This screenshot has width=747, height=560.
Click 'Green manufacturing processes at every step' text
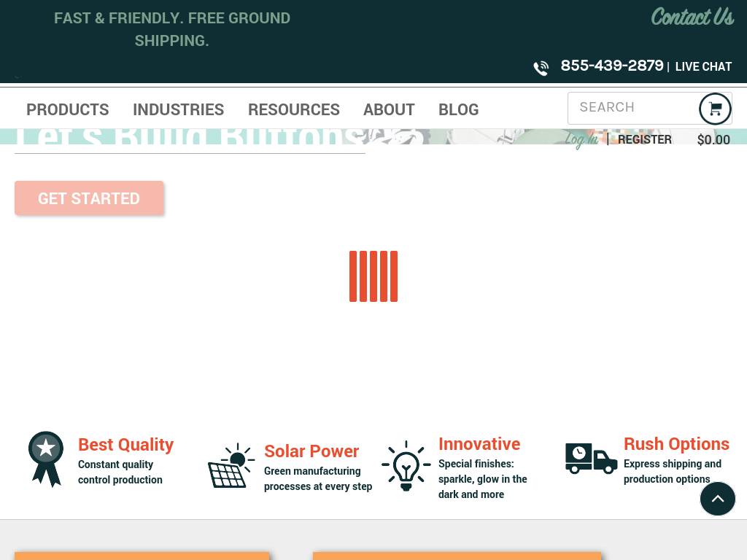tap(318, 478)
